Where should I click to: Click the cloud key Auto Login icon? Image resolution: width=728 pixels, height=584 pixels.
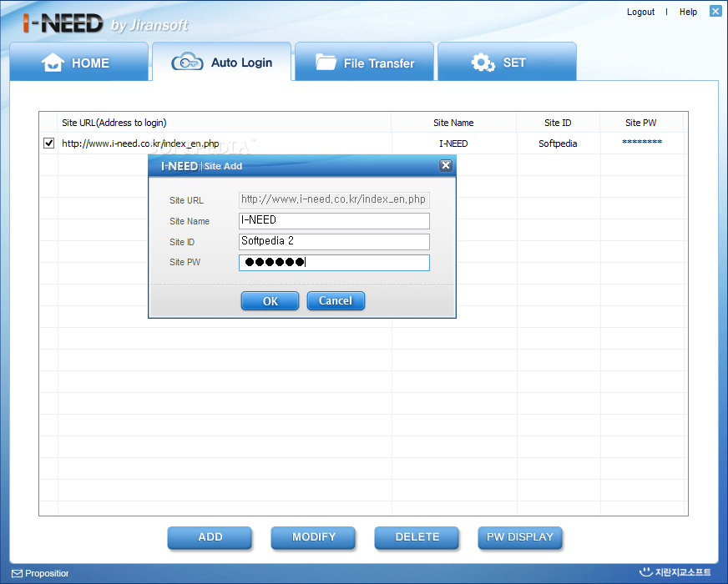click(187, 63)
